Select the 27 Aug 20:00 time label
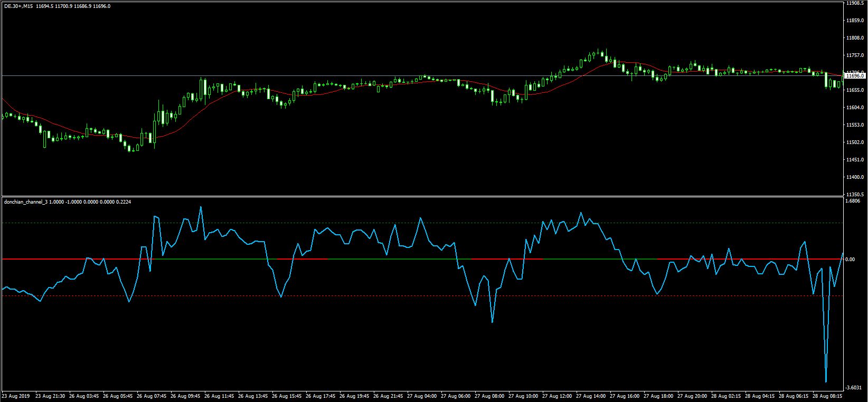Viewport: 868px width, 402px height. (x=692, y=395)
